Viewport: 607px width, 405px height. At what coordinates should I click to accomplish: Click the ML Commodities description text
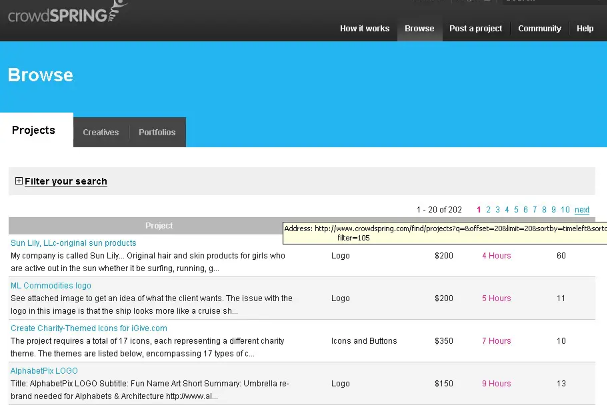(x=151, y=304)
